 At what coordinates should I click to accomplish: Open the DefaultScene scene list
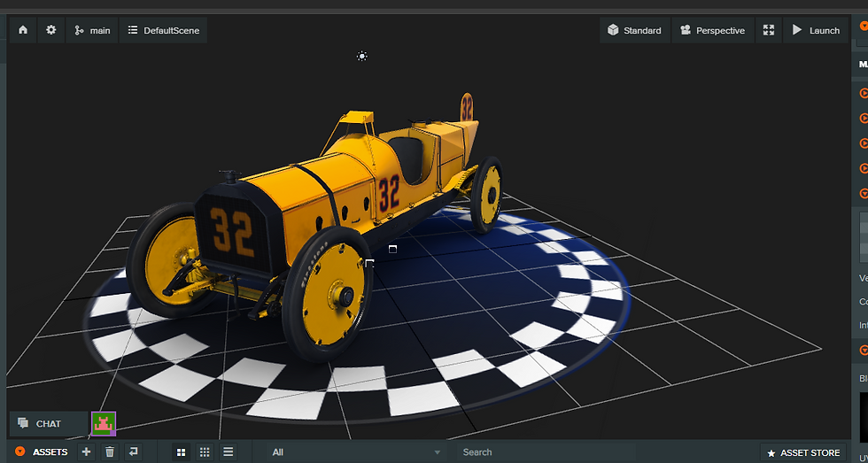[x=163, y=30]
